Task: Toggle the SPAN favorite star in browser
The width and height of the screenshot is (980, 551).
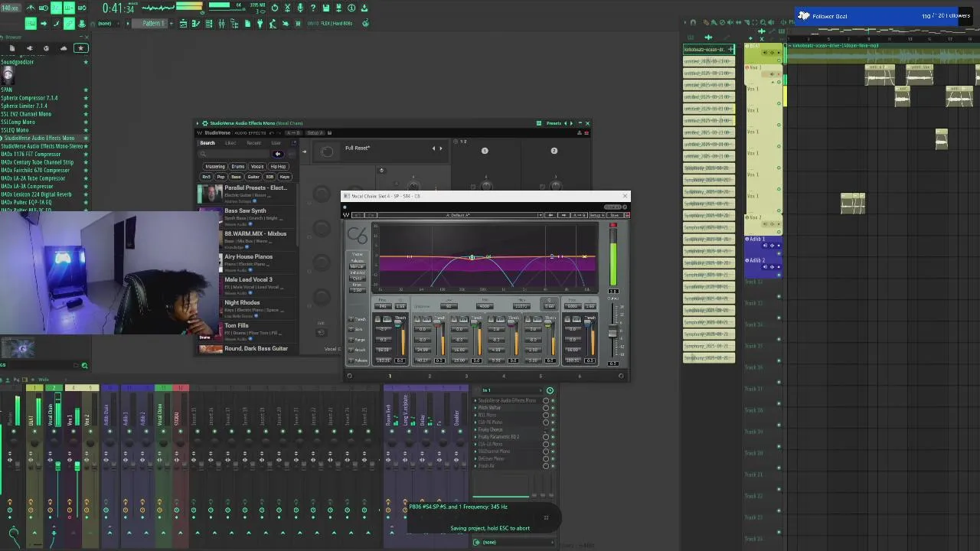Action: coord(85,90)
